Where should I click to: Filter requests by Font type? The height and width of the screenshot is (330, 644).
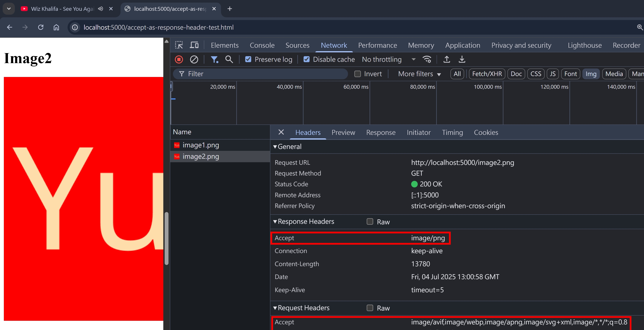click(x=570, y=74)
